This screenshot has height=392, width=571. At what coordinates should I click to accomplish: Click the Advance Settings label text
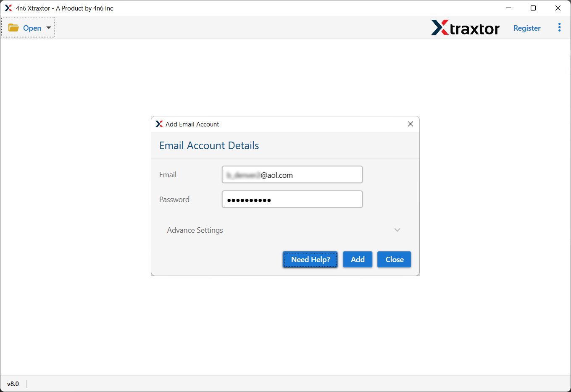coord(195,230)
